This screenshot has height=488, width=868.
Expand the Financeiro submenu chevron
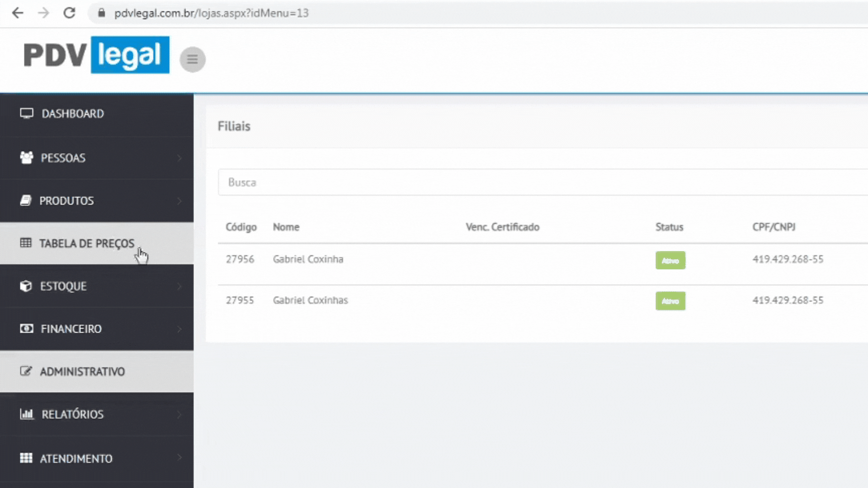pos(179,328)
